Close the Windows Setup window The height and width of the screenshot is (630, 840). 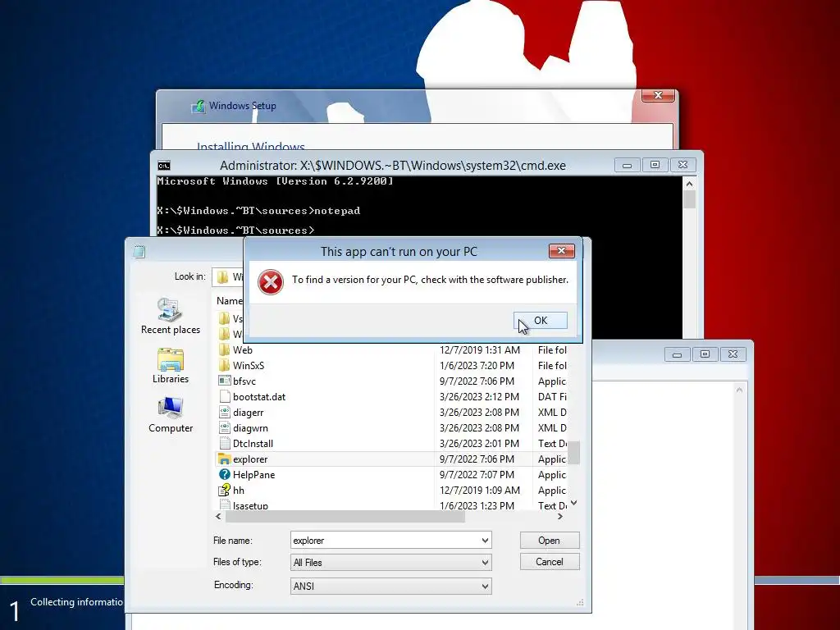coord(658,95)
